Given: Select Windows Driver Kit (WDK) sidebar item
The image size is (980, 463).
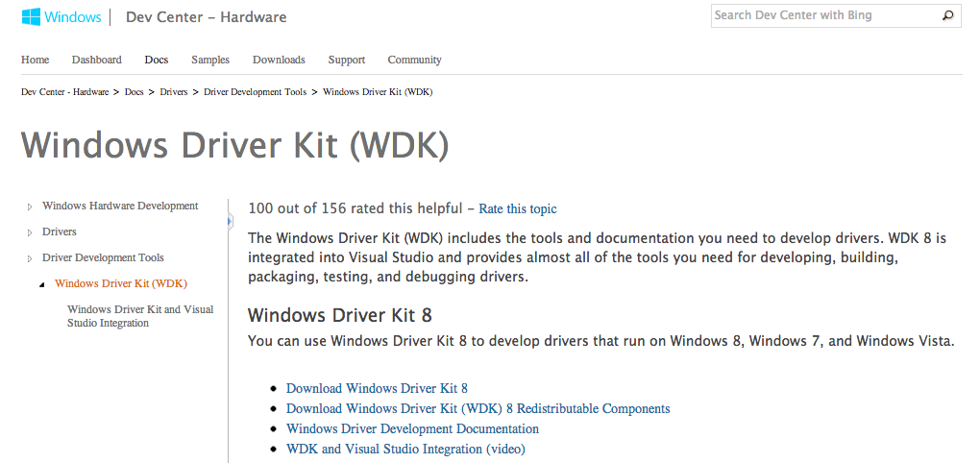Looking at the screenshot, I should 121,283.
